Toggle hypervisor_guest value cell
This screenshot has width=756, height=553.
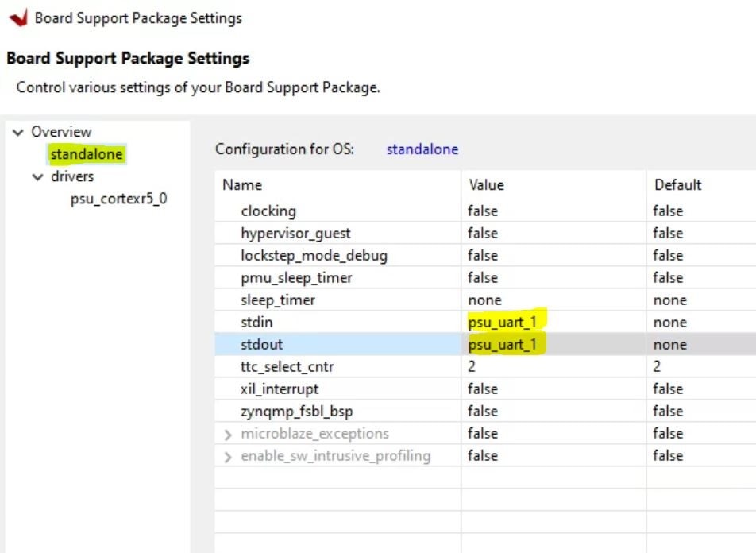click(x=483, y=233)
